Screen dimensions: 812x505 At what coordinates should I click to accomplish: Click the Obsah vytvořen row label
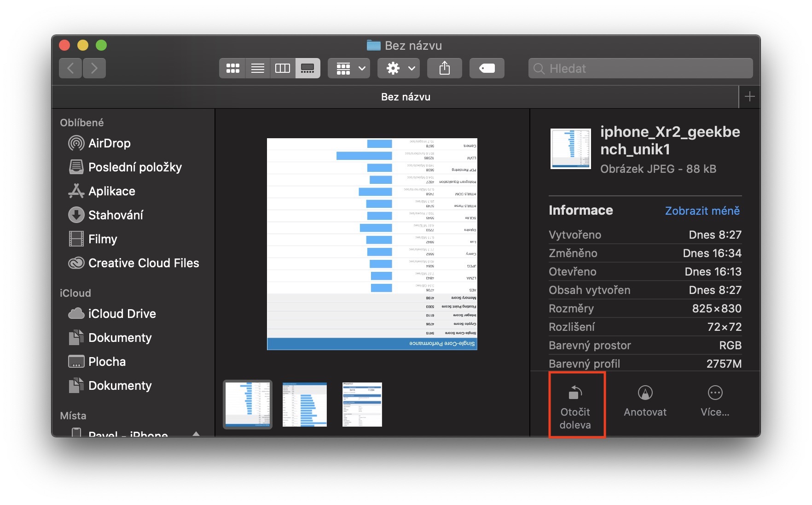[590, 290]
